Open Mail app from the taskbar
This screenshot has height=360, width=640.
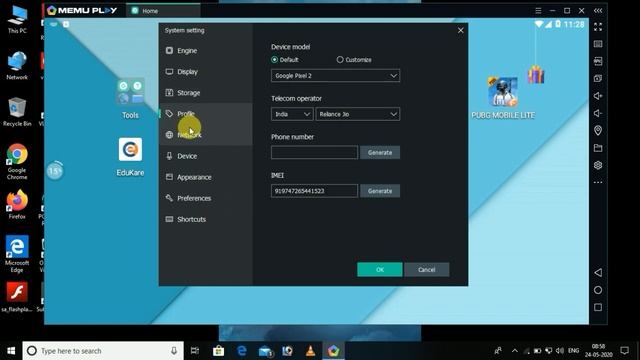pos(265,351)
